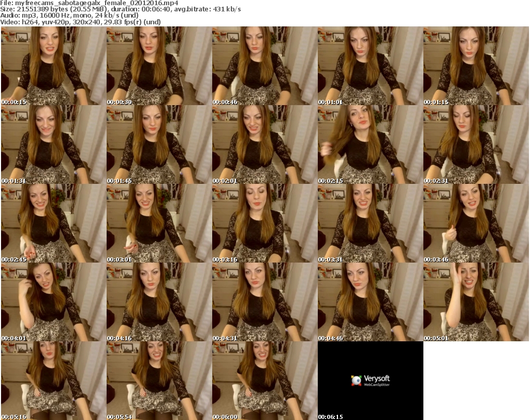Choose the thumbnail stamped 00:04:31
The height and width of the screenshot is (420, 530).
click(x=264, y=301)
